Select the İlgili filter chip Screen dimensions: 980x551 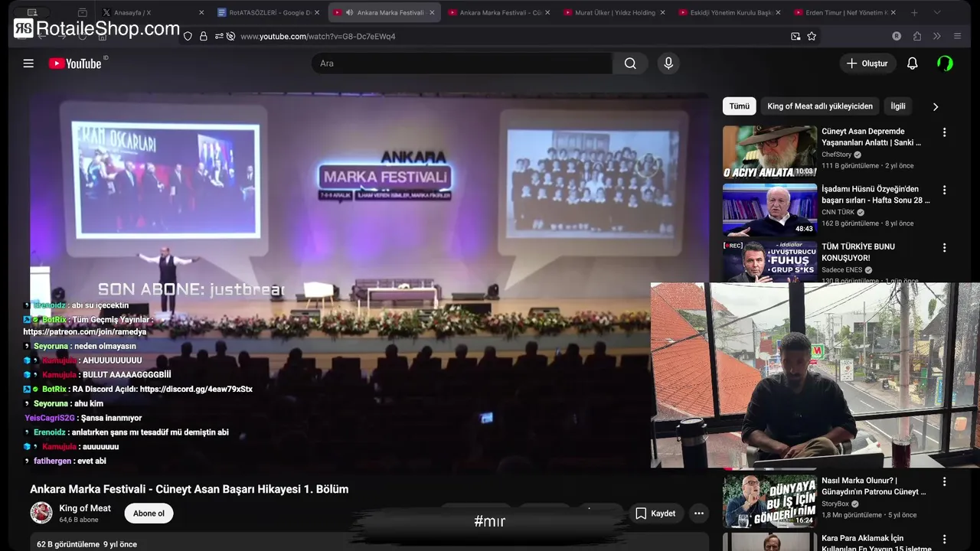click(898, 106)
